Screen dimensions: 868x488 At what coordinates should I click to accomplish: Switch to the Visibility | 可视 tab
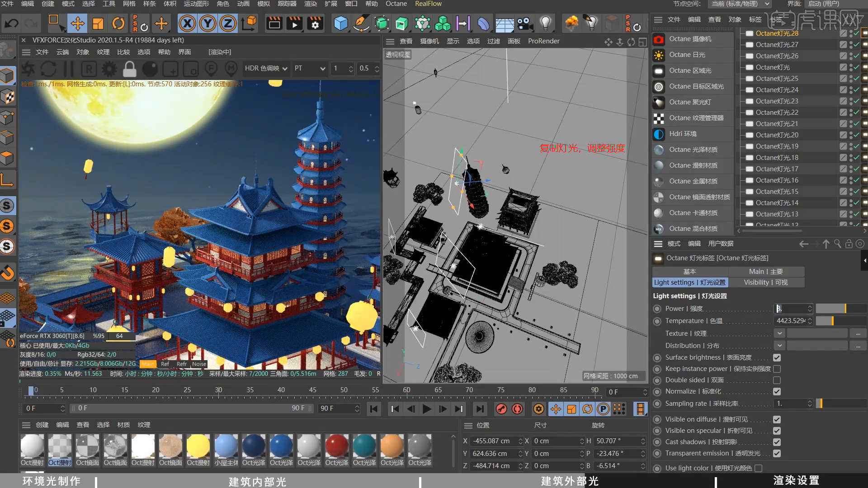766,282
